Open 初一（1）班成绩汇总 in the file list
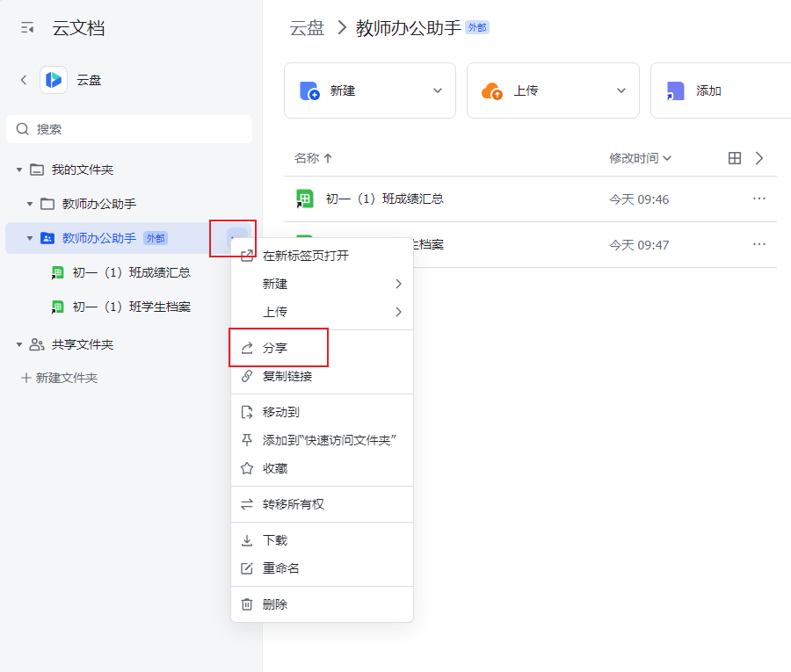Image resolution: width=791 pixels, height=672 pixels. pos(385,199)
